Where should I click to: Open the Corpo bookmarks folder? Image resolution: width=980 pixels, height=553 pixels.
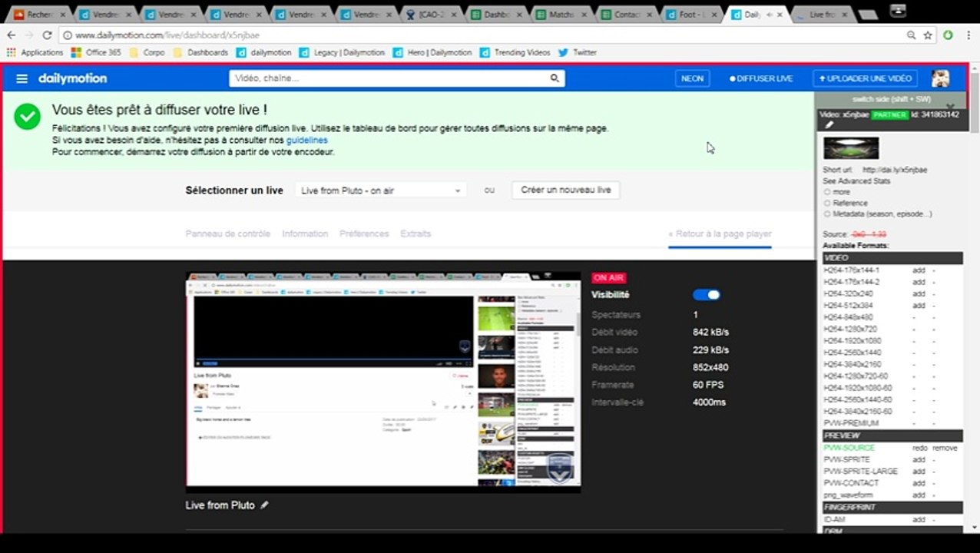147,52
